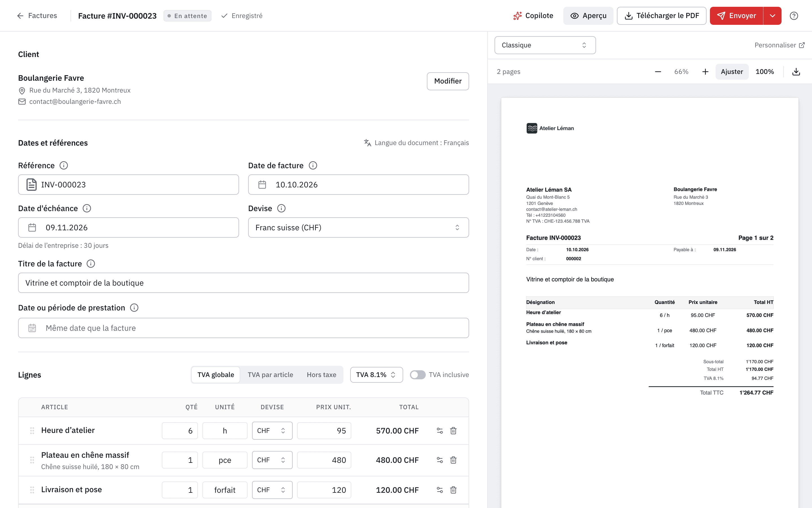Click info icon next to Titre de la facture
The height and width of the screenshot is (508, 812).
(x=91, y=264)
